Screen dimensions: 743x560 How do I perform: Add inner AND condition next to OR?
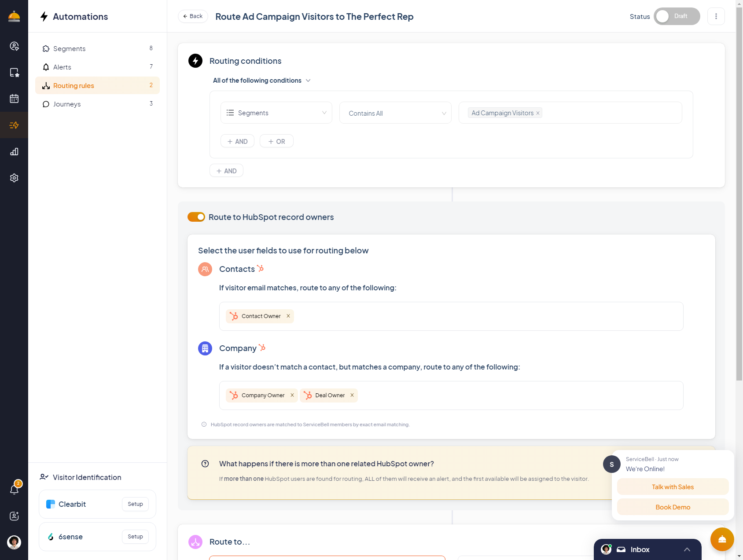click(237, 141)
